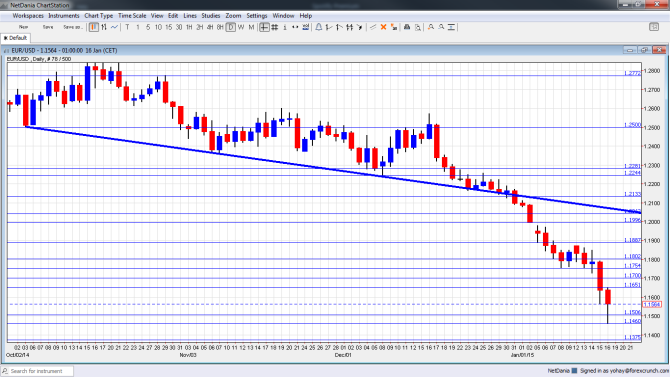Open the Settings menu
The image size is (670, 377).
pyautogui.click(x=257, y=16)
